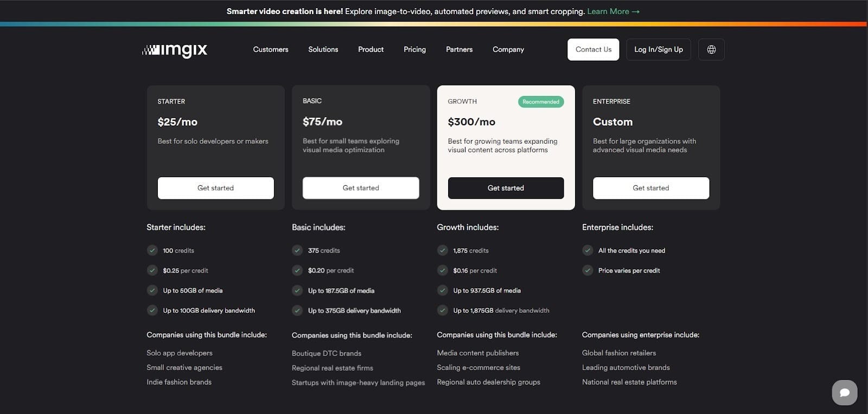868x414 pixels.
Task: Click checkmark beside Price varies per credit
Action: point(588,270)
